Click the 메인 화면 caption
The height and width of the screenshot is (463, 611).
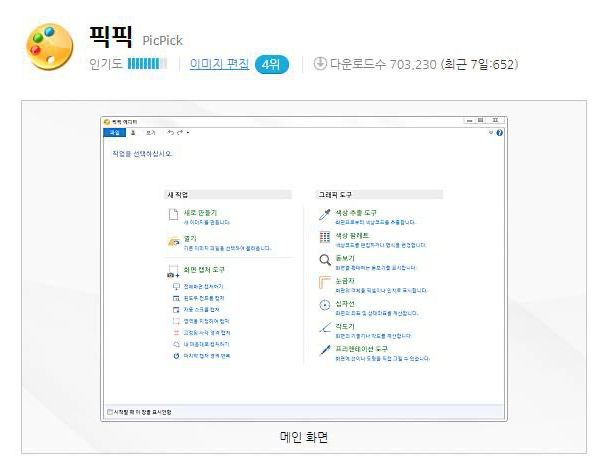pyautogui.click(x=304, y=437)
